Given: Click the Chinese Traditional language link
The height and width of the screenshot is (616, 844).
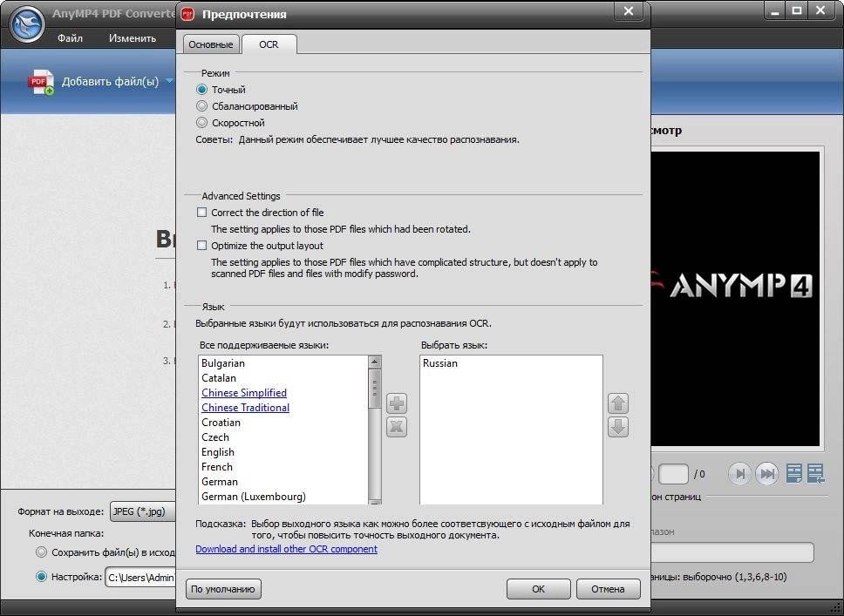Looking at the screenshot, I should [x=246, y=407].
